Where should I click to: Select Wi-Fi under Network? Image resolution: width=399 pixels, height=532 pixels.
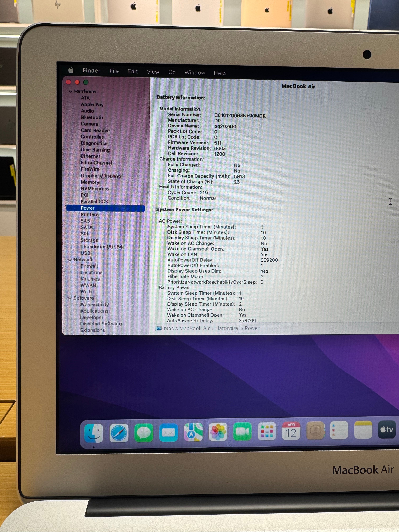pyautogui.click(x=87, y=292)
